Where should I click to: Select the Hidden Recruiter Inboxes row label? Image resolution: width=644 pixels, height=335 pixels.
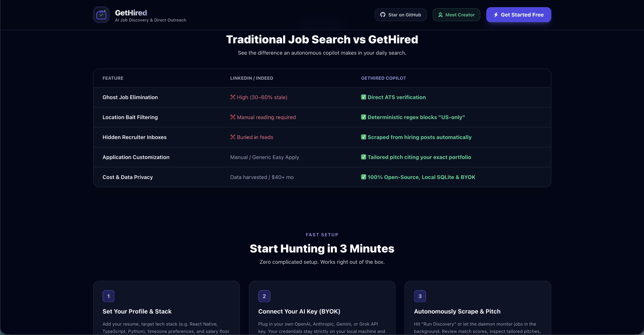pos(134,137)
